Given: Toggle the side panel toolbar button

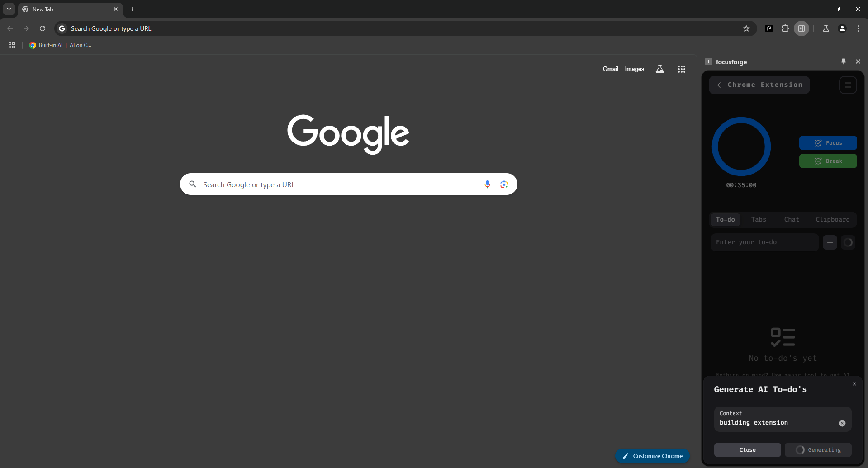Looking at the screenshot, I should pos(802,28).
